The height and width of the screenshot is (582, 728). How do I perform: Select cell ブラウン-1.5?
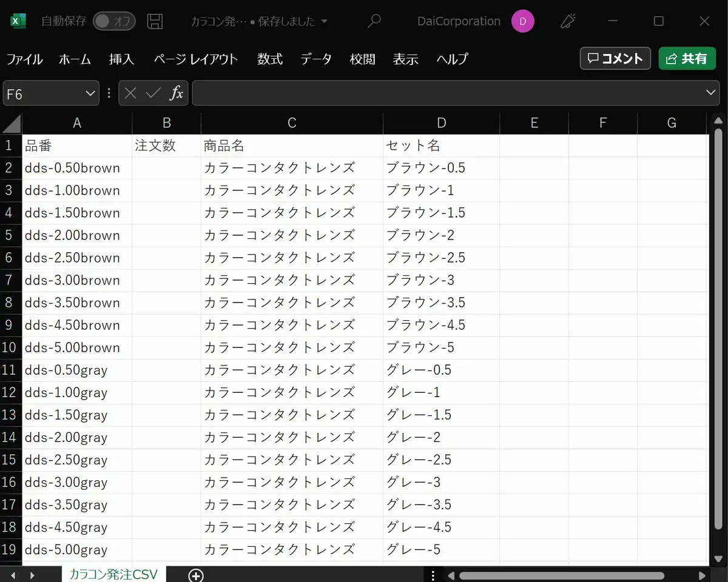441,213
